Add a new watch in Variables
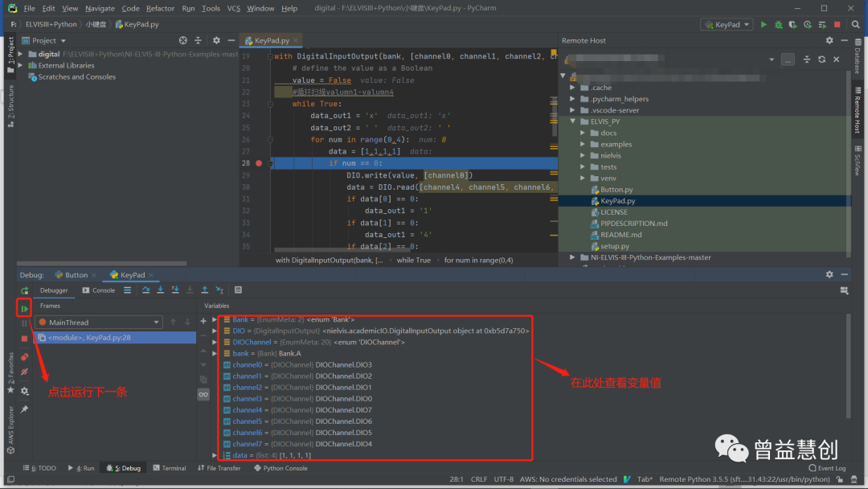 tap(203, 321)
